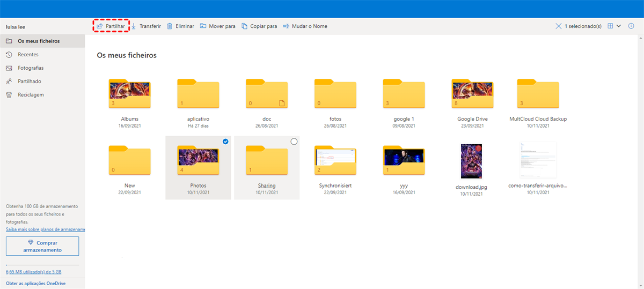Click the Mudar o Nome rename icon

pyautogui.click(x=286, y=26)
